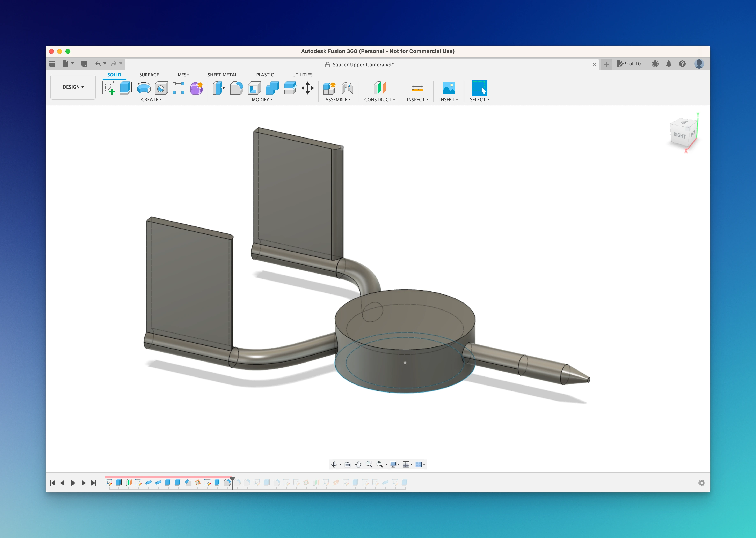Expand the INSERT menu
This screenshot has height=538, width=756.
coord(448,99)
